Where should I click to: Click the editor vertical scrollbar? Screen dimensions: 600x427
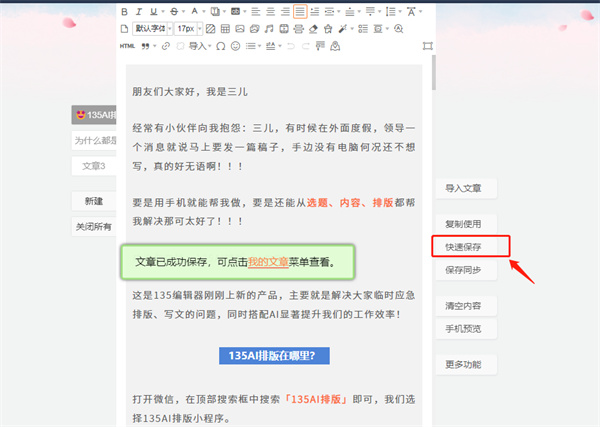tap(434, 73)
